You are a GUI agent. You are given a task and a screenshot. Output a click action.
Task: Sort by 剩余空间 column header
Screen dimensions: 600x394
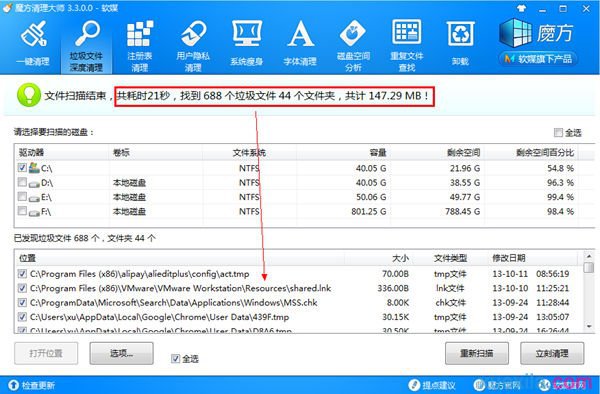pyautogui.click(x=437, y=153)
